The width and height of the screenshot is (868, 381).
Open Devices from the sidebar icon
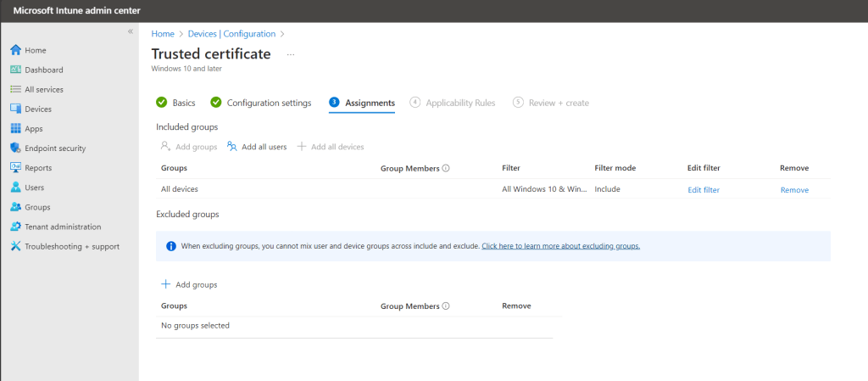tap(15, 109)
